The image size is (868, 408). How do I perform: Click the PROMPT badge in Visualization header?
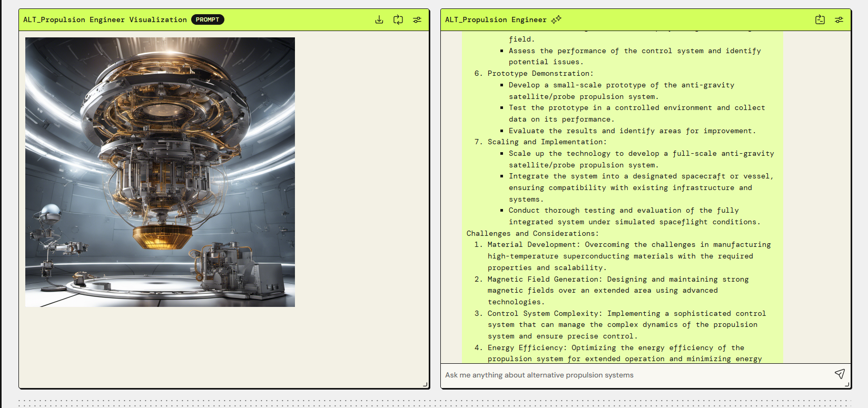[208, 19]
